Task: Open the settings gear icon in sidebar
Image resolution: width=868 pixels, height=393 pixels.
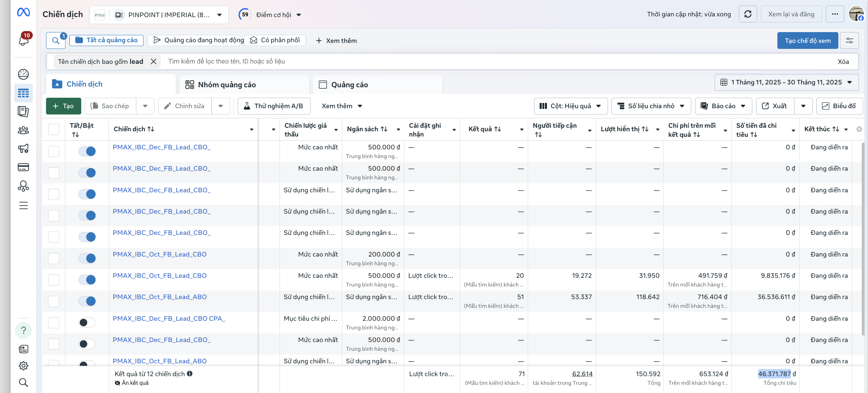Action: pos(23,365)
